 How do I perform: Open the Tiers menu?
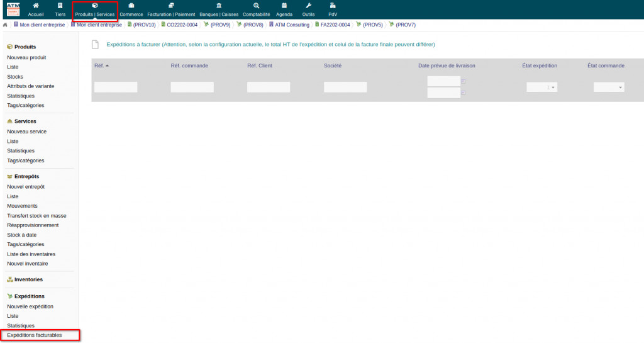click(x=60, y=9)
